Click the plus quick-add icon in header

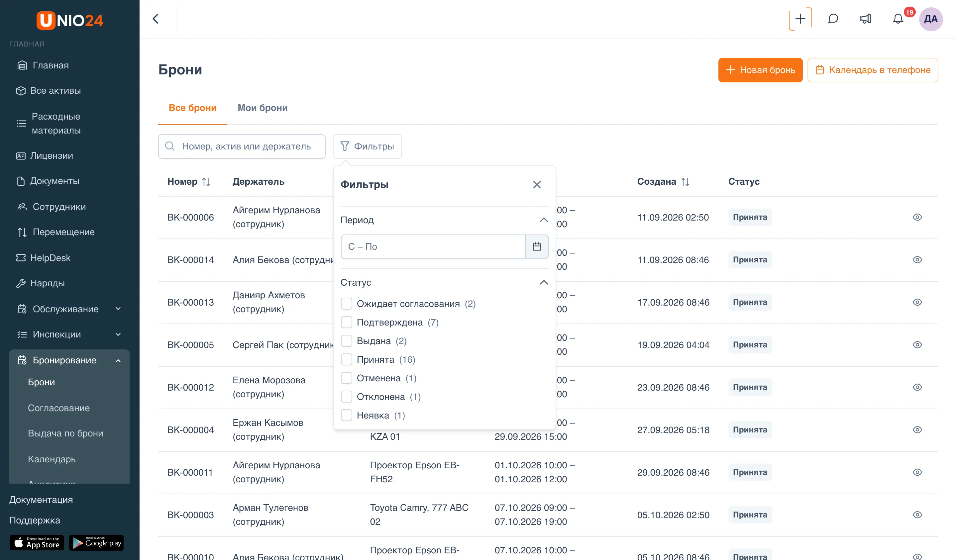(x=800, y=19)
